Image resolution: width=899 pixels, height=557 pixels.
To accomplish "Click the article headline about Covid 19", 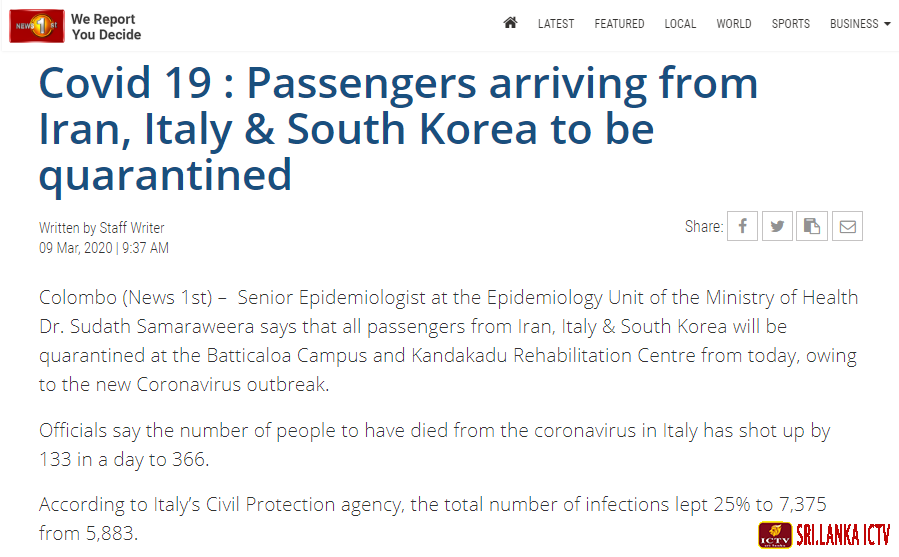I will [398, 128].
